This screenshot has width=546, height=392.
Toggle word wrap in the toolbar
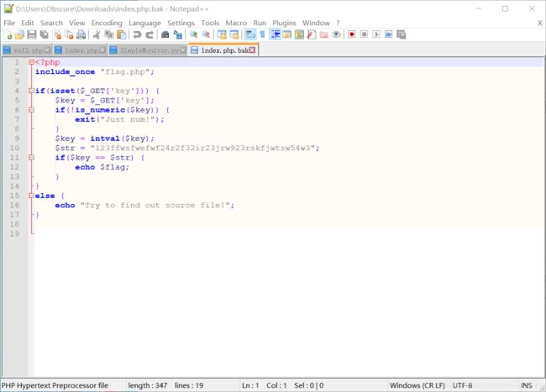(250, 34)
